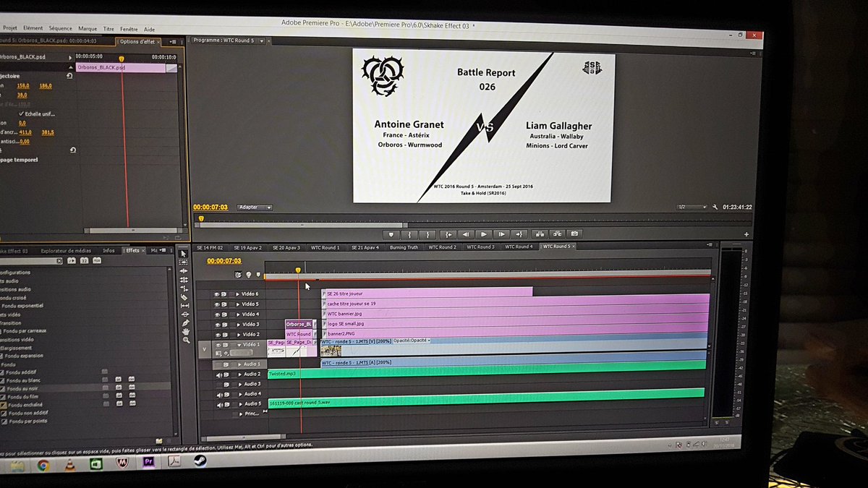Select the Track Select tool
Image resolution: width=868 pixels, height=488 pixels.
183,262
